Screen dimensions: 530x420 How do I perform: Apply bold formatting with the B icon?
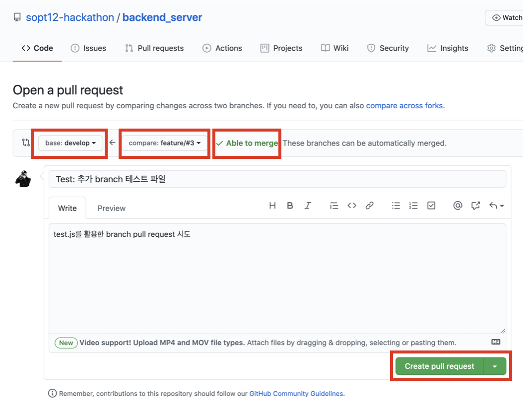(290, 206)
